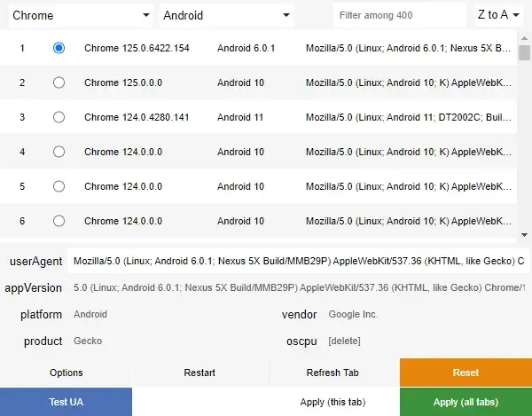
Task: Click the vendor field showing Google Inc.
Action: pos(426,314)
